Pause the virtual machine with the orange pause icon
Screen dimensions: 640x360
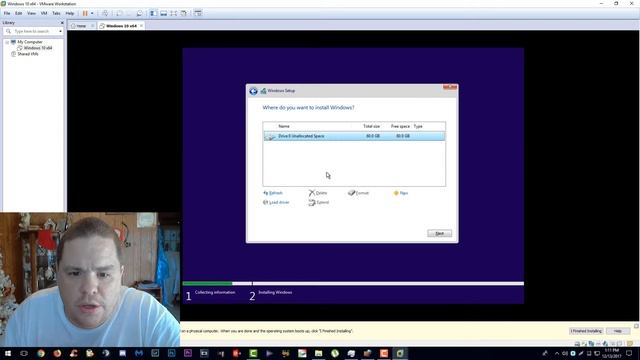[85, 13]
